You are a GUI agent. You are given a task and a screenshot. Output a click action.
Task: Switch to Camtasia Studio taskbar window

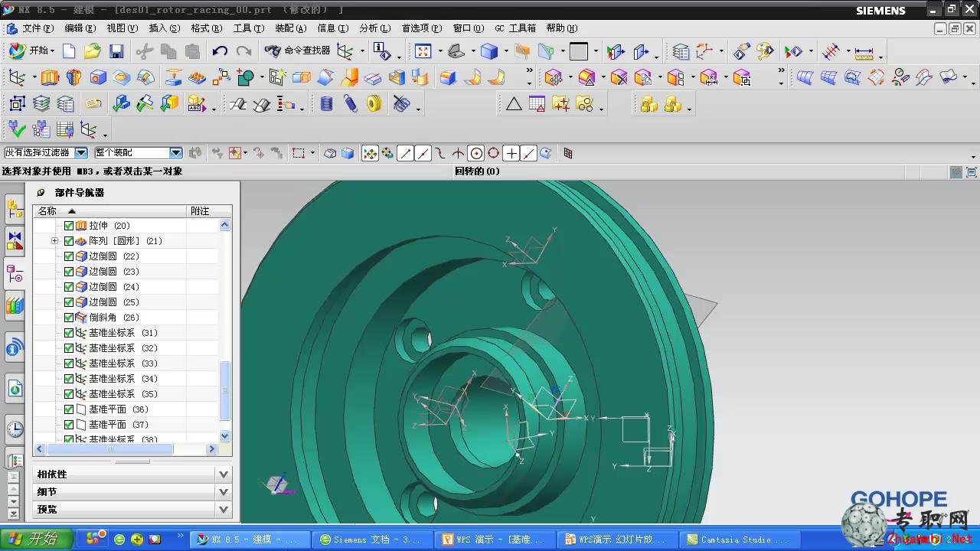point(741,540)
